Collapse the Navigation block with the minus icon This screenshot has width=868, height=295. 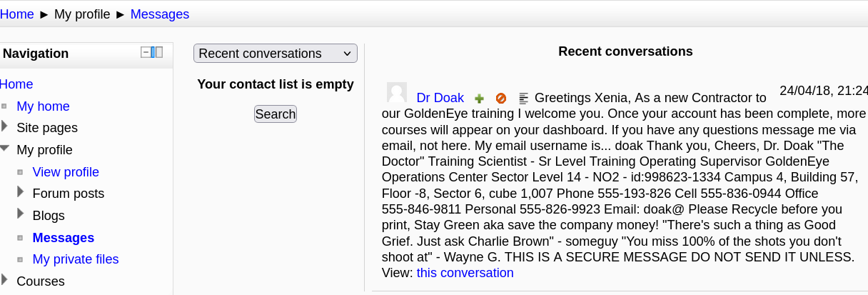146,52
